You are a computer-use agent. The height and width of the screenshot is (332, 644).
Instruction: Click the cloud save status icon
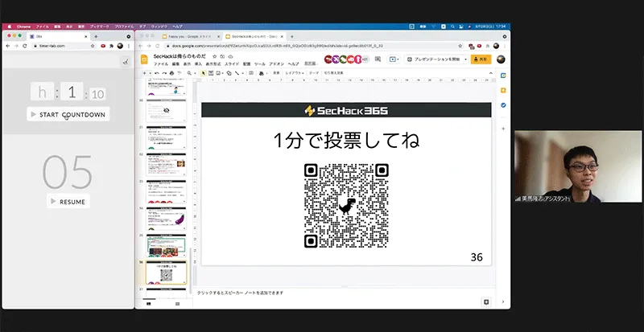coord(230,56)
